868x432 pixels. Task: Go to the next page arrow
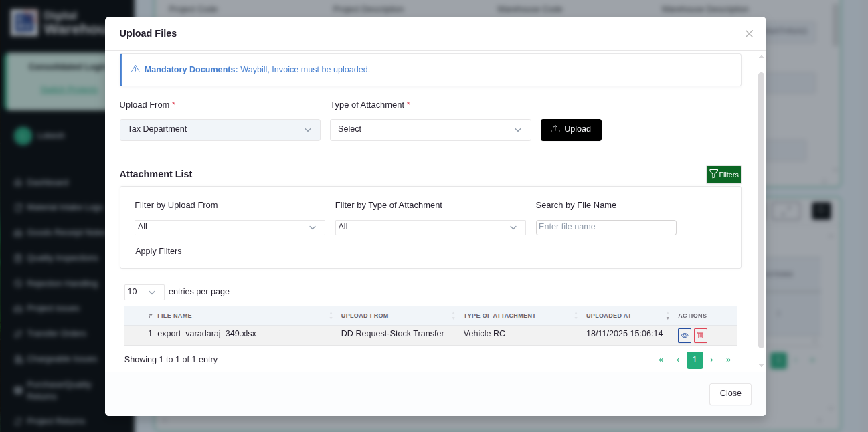711,360
